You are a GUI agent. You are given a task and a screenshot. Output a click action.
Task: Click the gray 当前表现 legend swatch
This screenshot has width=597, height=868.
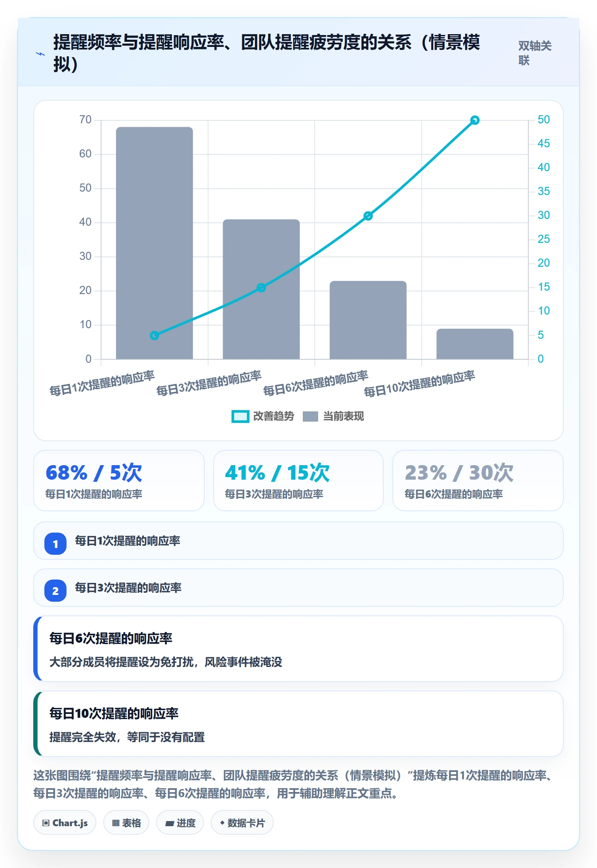310,417
